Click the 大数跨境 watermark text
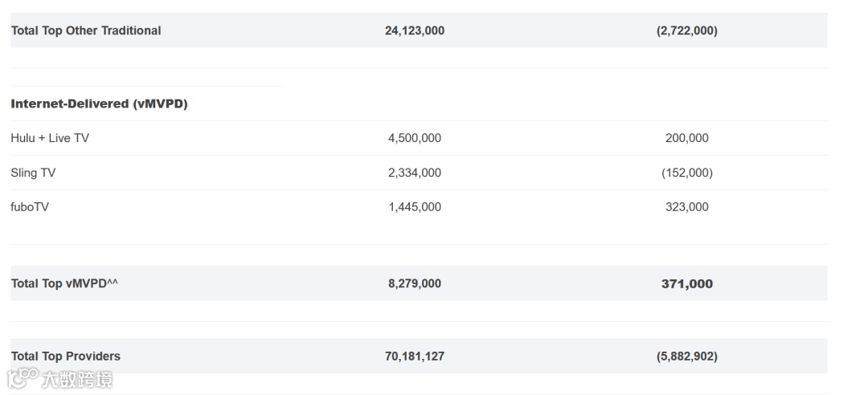 (x=77, y=379)
